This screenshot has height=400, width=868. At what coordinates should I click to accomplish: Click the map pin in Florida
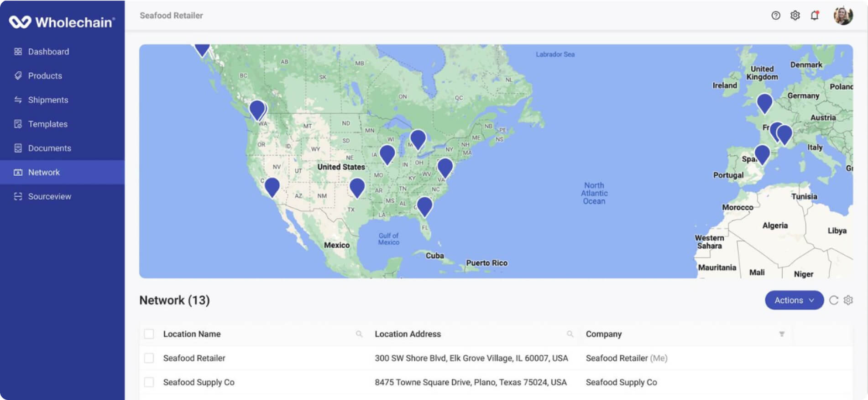[x=424, y=206]
